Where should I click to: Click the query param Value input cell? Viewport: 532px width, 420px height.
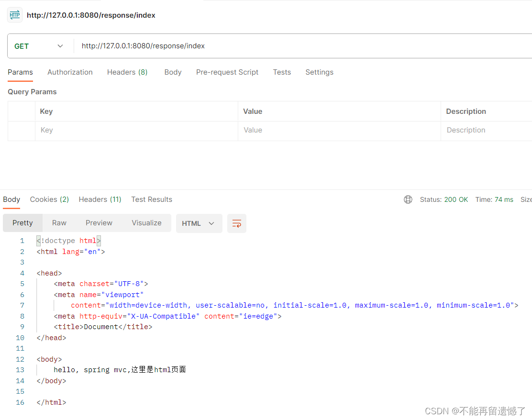point(339,131)
